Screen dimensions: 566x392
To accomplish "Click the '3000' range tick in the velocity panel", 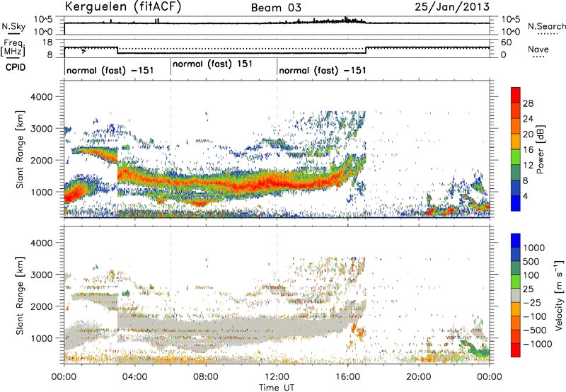I will 41,275.
